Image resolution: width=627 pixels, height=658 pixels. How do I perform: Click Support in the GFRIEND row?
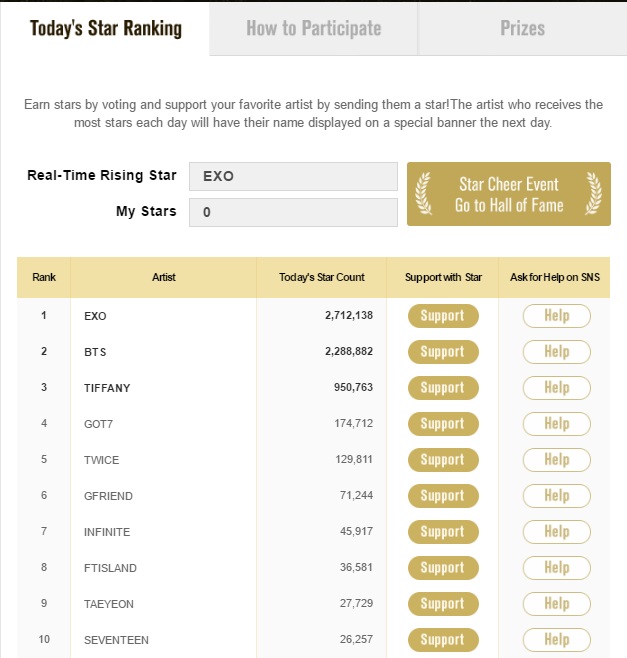[x=443, y=496]
